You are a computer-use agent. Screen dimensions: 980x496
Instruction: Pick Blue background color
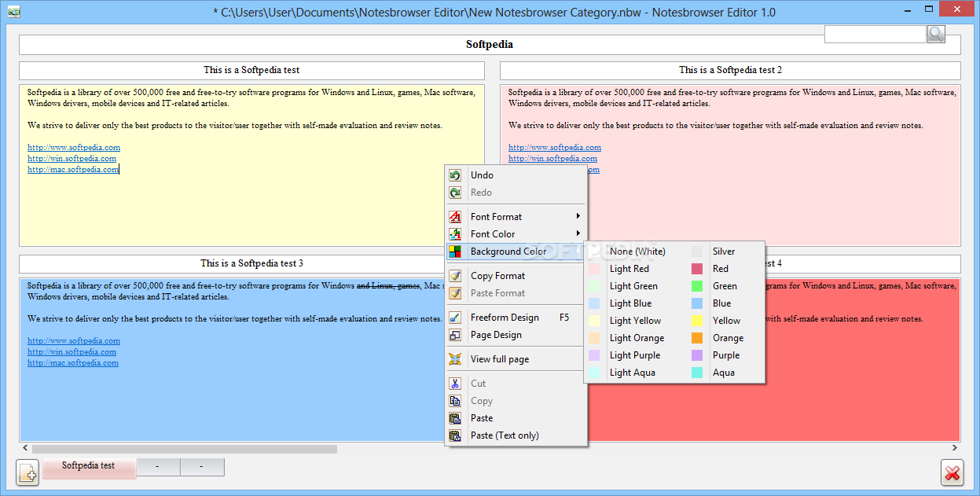[725, 303]
